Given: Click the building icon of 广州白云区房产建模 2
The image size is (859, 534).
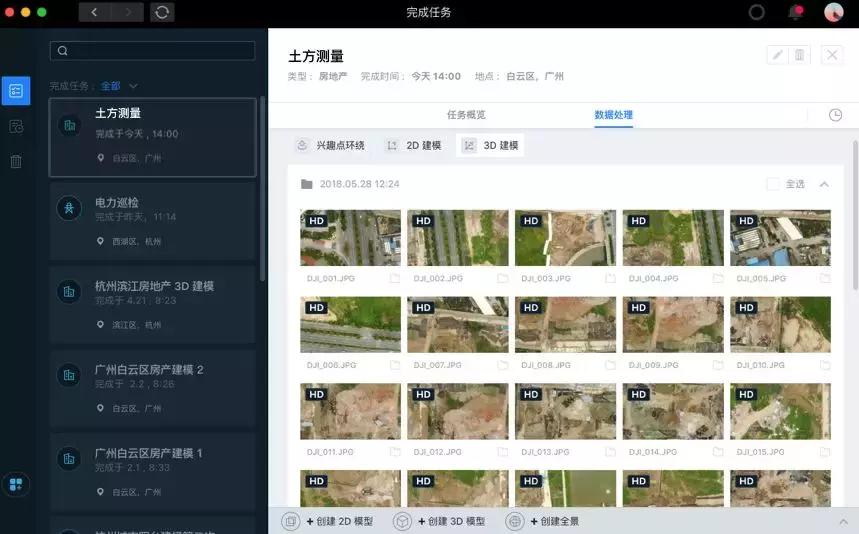Looking at the screenshot, I should (x=70, y=376).
